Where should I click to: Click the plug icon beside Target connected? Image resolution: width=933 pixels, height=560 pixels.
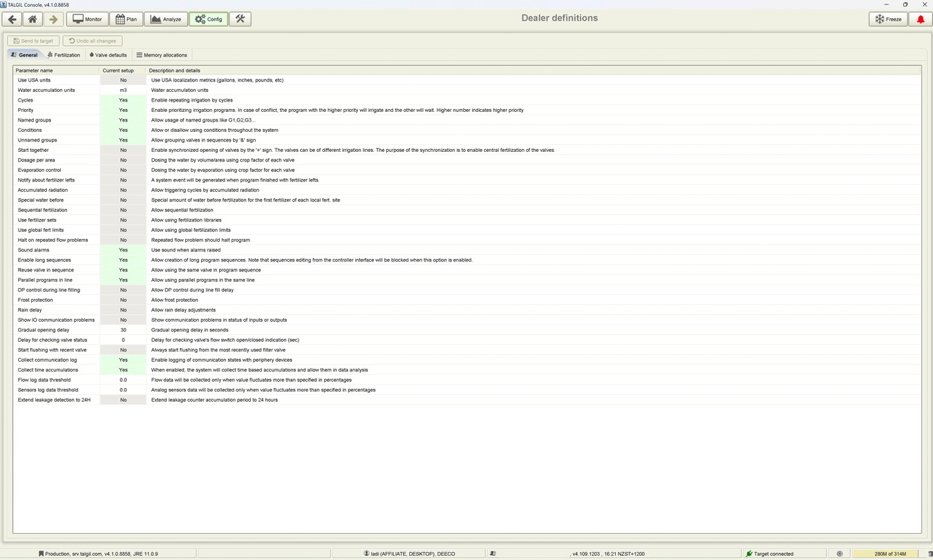click(749, 554)
